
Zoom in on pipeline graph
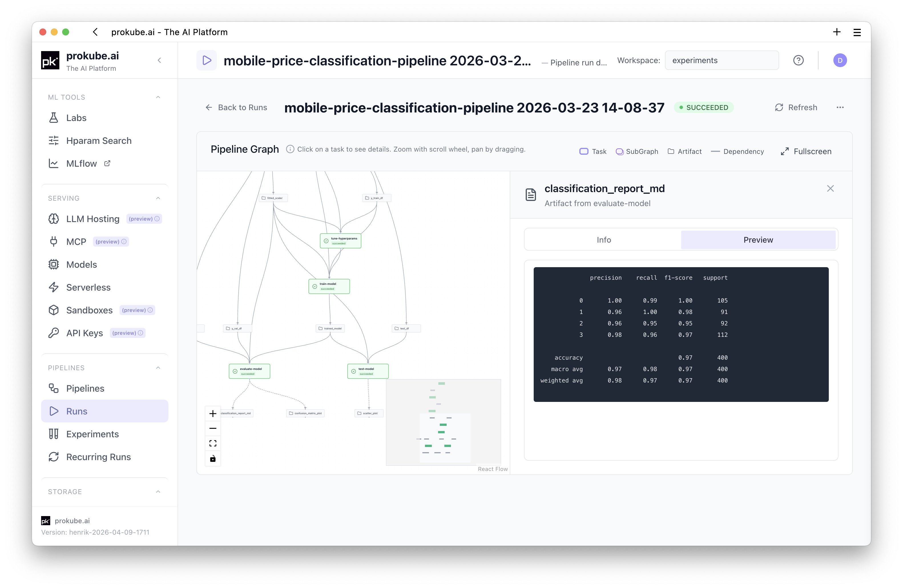(213, 414)
